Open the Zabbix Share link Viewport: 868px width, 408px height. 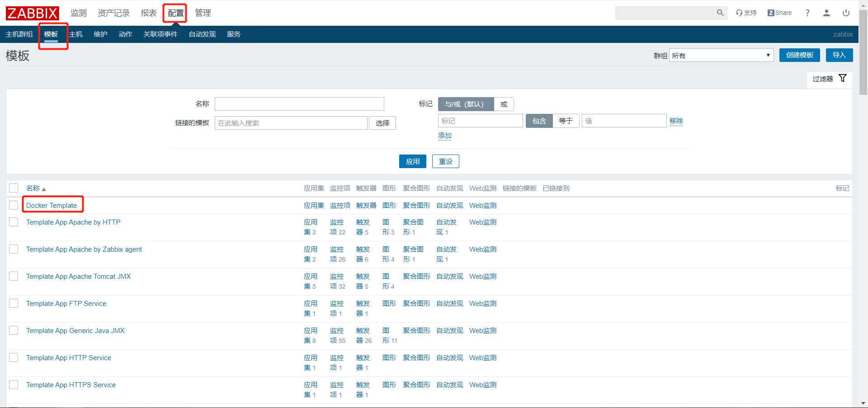pos(779,13)
